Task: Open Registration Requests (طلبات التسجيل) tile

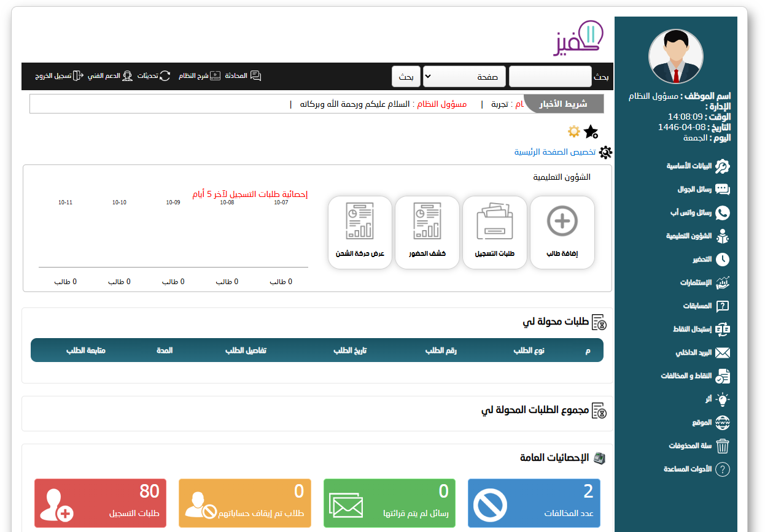Action: 495,232
